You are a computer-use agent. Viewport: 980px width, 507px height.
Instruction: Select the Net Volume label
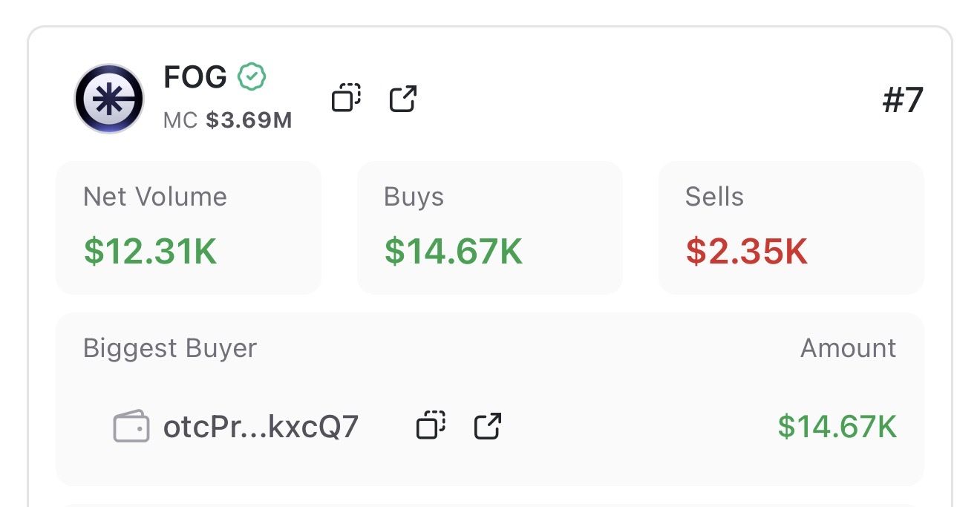click(x=155, y=197)
